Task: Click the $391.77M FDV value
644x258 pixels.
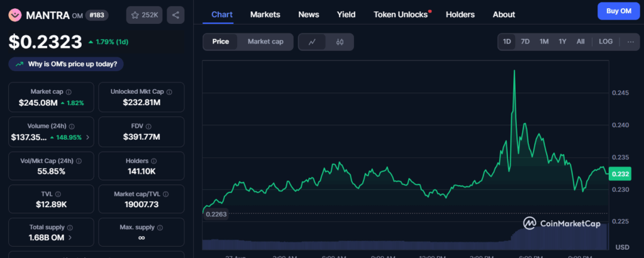Action: point(142,137)
